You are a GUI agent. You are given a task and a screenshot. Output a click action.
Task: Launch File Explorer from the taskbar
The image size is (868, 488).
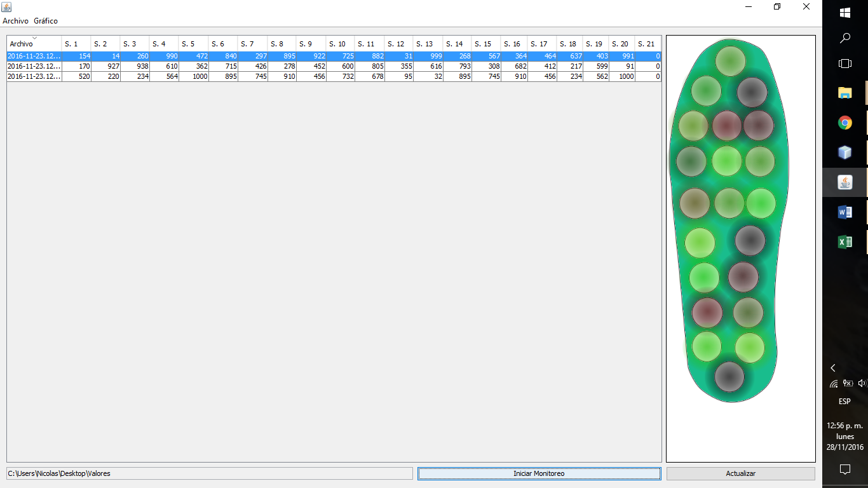point(845,93)
